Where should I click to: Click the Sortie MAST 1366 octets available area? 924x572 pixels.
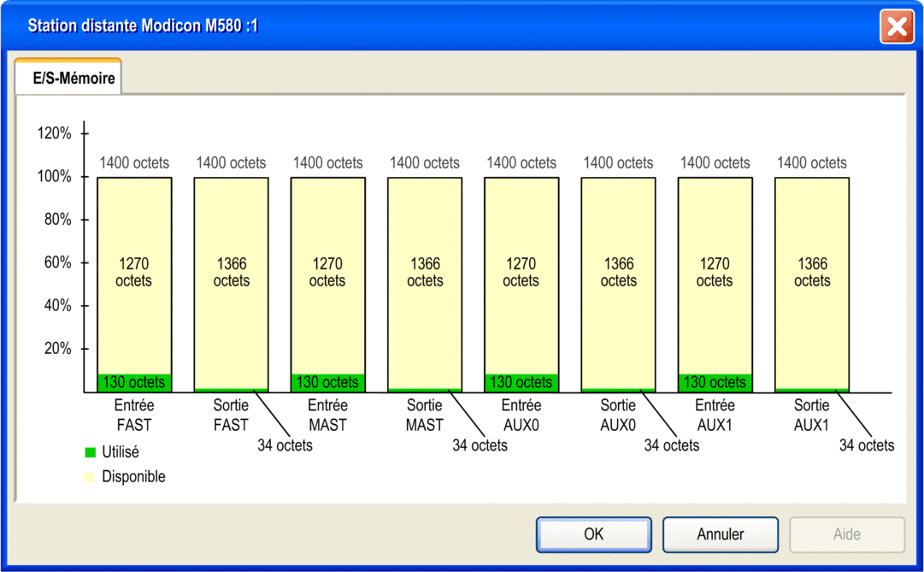click(425, 283)
